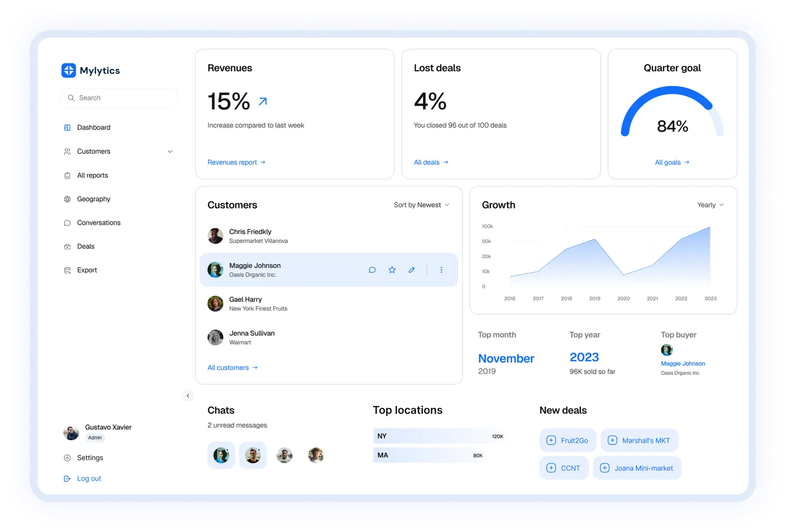The height and width of the screenshot is (532, 786).
Task: Click Log out in the sidebar
Action: 89,479
